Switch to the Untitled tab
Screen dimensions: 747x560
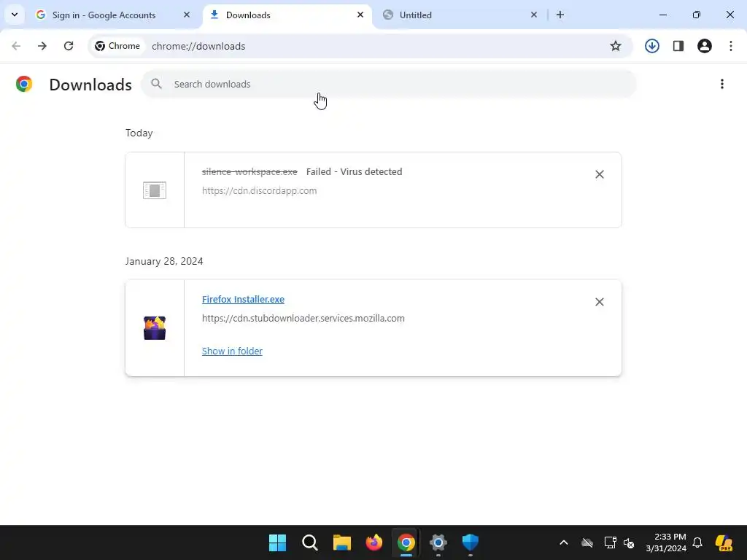(461, 15)
